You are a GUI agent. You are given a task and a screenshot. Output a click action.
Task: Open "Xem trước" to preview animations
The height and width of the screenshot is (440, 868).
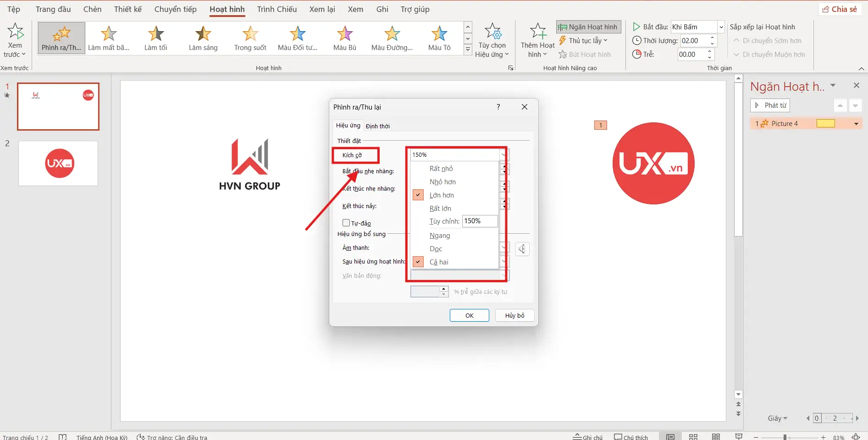(x=15, y=39)
